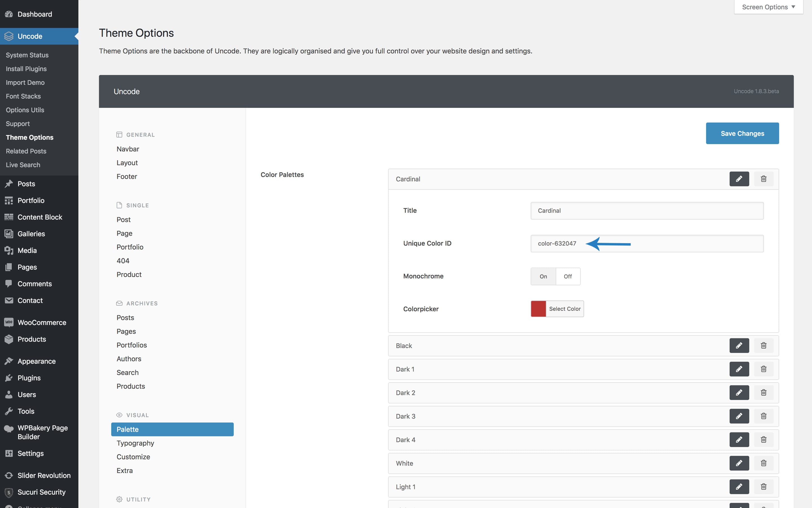Trash the Dark 1 color entry
This screenshot has width=812, height=508.
763,369
